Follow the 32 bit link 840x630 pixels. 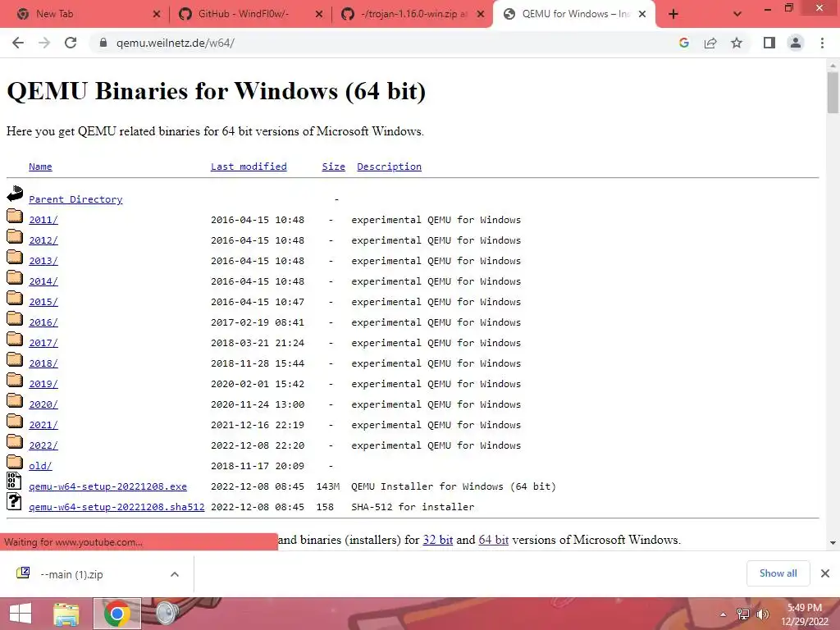(438, 540)
